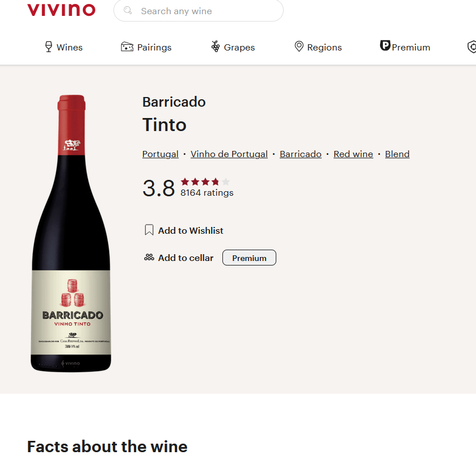The height and width of the screenshot is (455, 476).
Task: Click the bookmark wishlist icon
Action: [149, 230]
